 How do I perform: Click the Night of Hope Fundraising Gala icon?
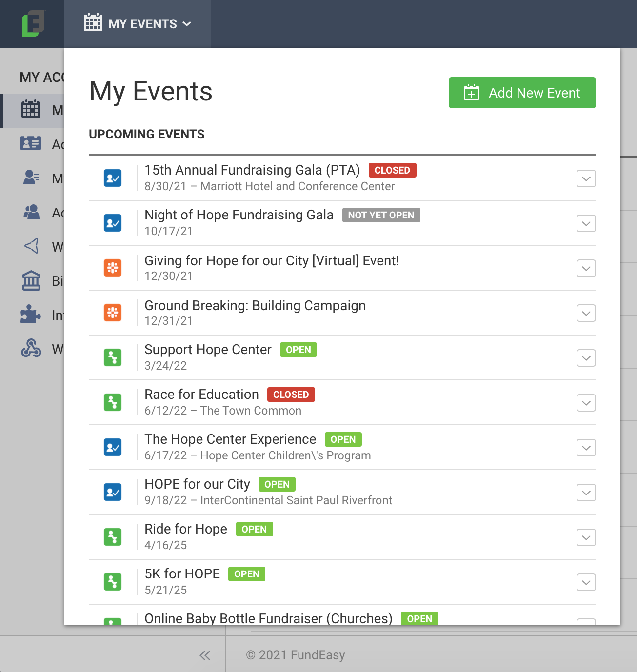[x=113, y=223]
